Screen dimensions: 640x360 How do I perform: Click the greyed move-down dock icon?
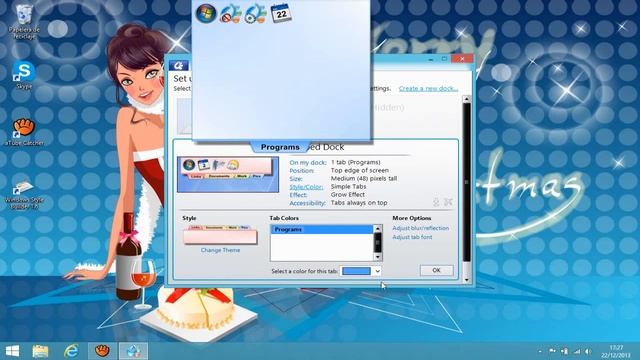tap(436, 202)
